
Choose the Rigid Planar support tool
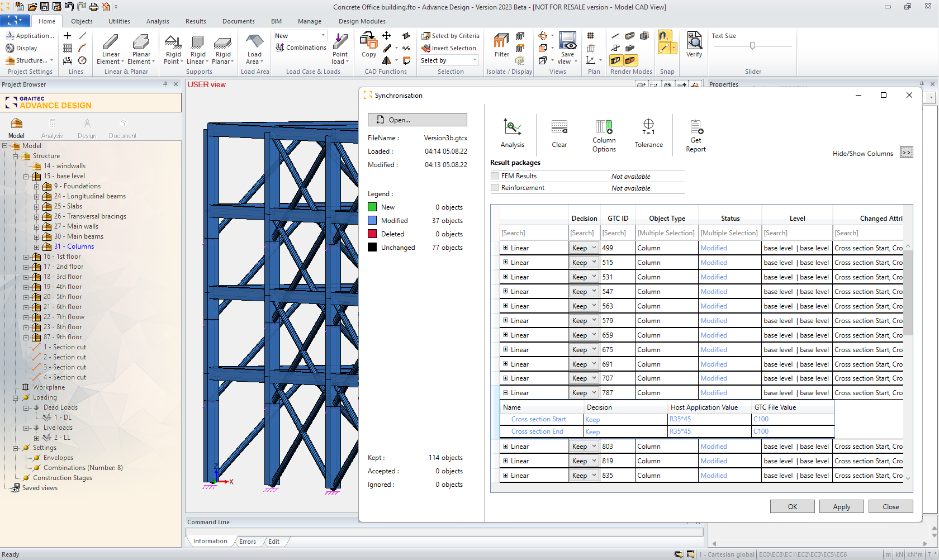click(x=223, y=49)
